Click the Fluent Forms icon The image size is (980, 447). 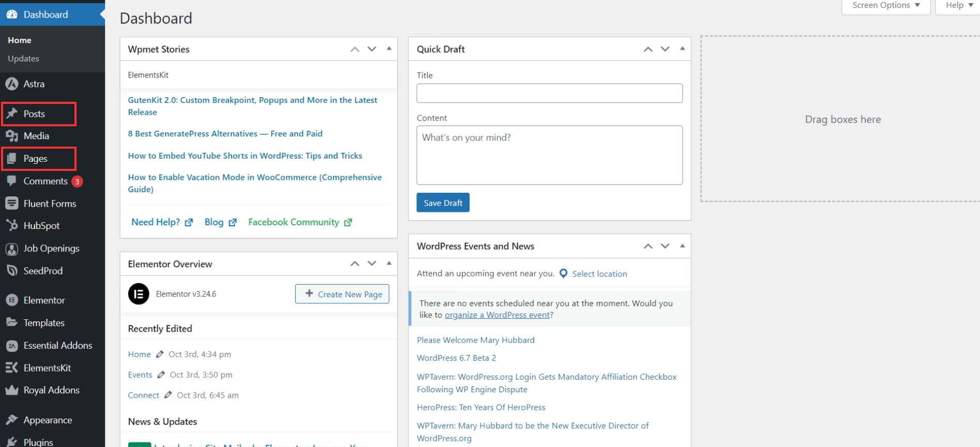pyautogui.click(x=12, y=204)
